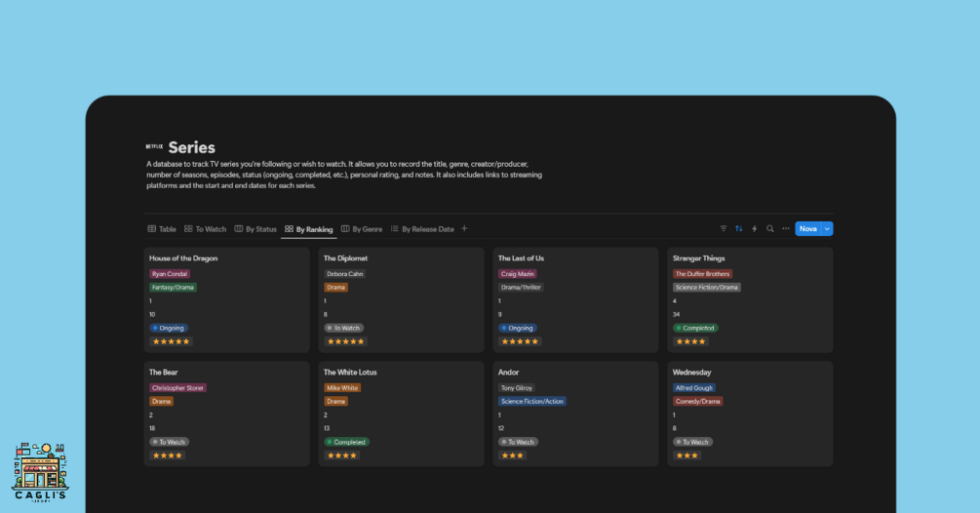Image resolution: width=980 pixels, height=513 pixels.
Task: Switch to the To Watch tab
Action: click(x=205, y=229)
